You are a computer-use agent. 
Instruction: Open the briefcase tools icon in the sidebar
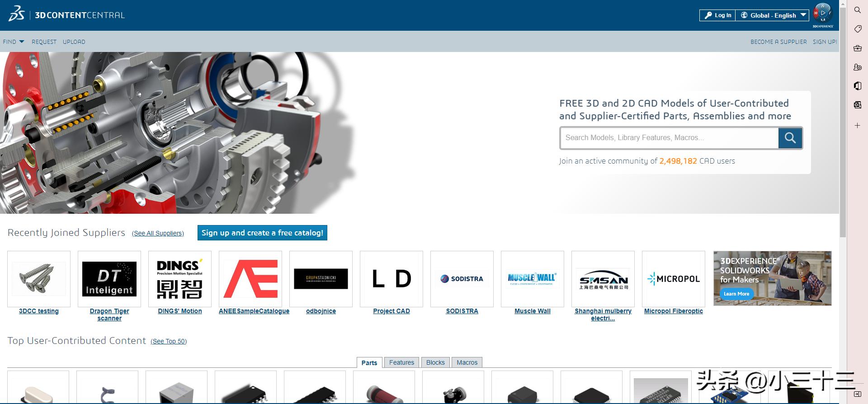click(857, 48)
